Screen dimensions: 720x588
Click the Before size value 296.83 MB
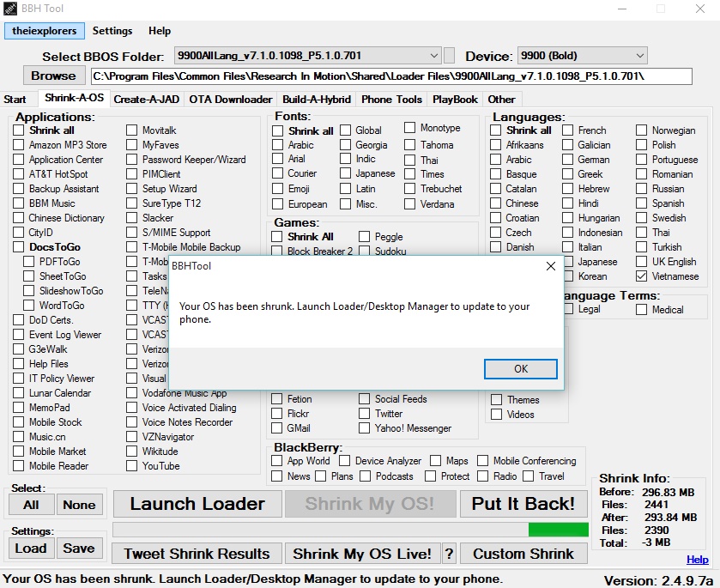coord(669,493)
